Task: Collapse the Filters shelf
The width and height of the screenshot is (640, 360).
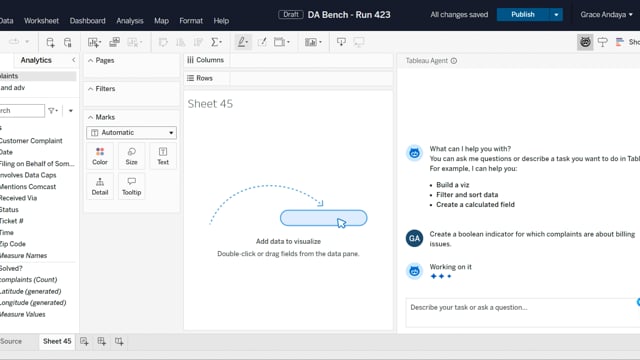Action: click(90, 89)
